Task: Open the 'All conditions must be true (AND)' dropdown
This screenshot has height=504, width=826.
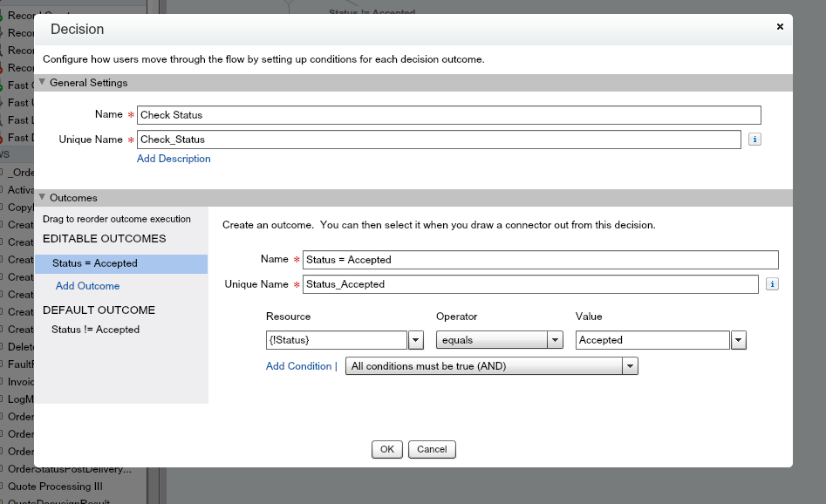Action: (x=491, y=366)
